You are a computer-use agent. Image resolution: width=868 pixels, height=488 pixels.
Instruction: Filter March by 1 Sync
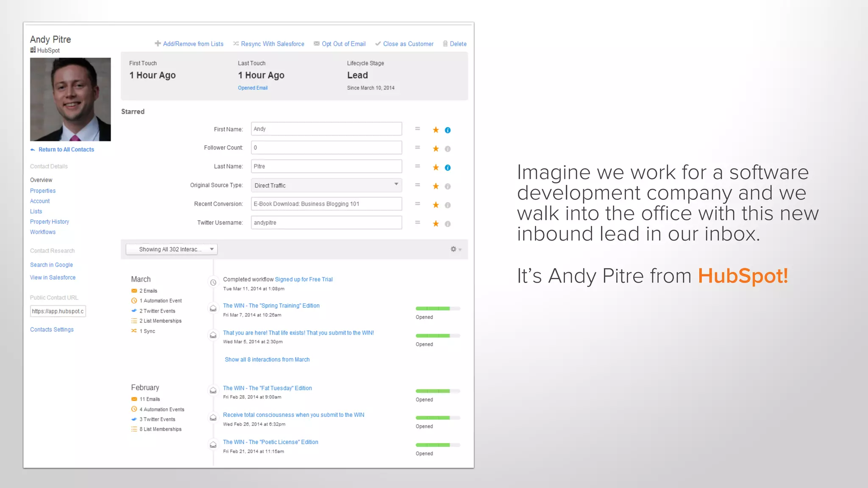click(143, 331)
